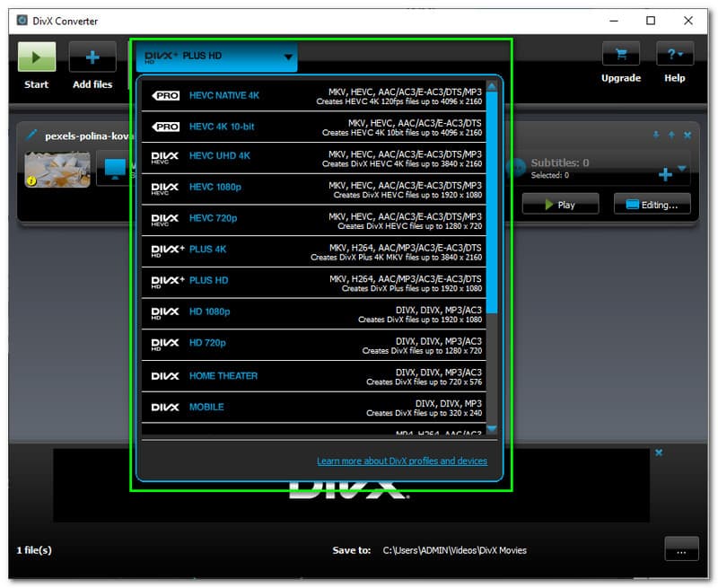Click the Save to path field
718x588 pixels.
click(x=455, y=550)
